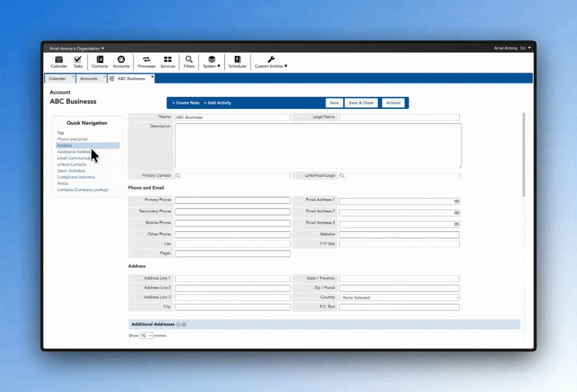The width and height of the screenshot is (577, 392).
Task: Click the Filters magnifier icon
Action: (x=189, y=62)
